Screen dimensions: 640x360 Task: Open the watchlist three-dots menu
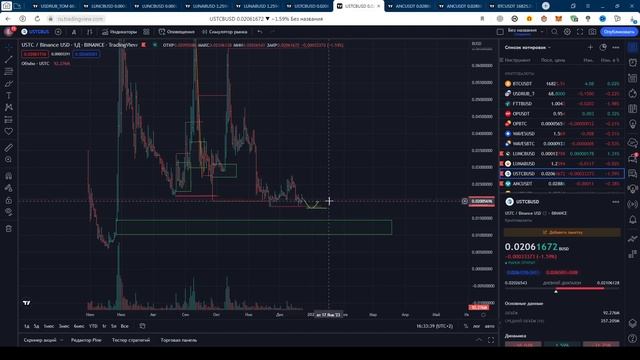click(x=616, y=48)
